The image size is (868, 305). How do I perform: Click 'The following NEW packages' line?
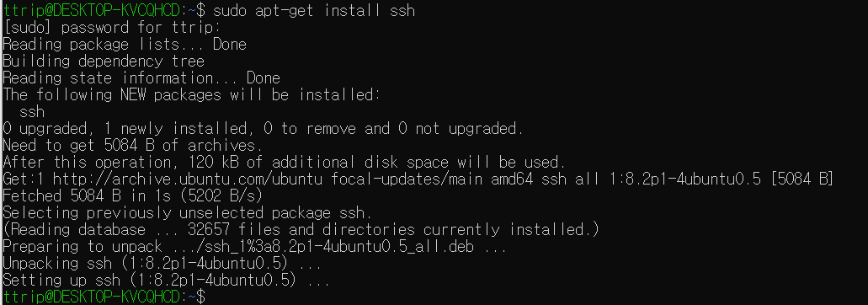point(192,94)
